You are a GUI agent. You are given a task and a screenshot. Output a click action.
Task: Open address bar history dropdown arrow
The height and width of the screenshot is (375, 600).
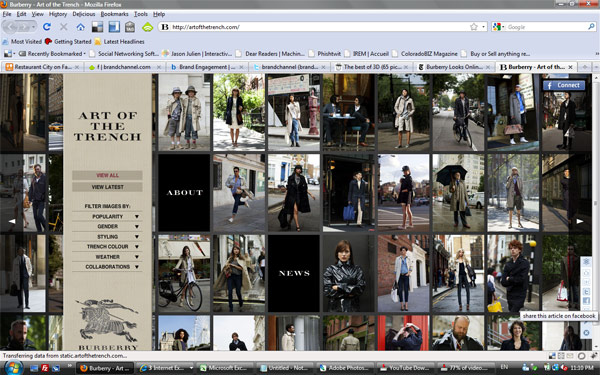point(484,27)
